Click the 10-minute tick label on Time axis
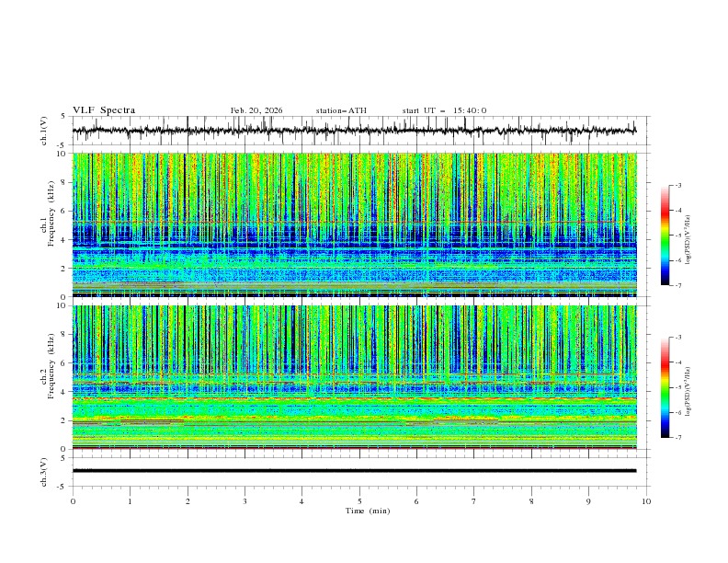The image size is (728, 563). coord(646,501)
